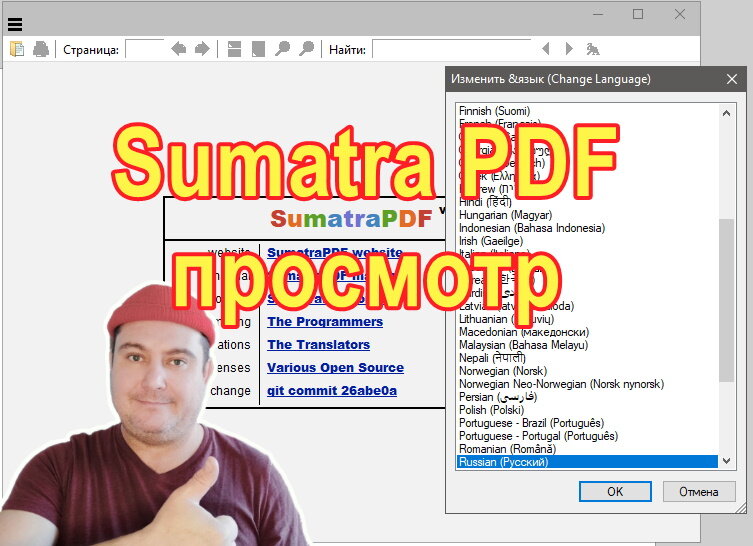
Task: Switch to single page fit icon
Action: click(258, 49)
